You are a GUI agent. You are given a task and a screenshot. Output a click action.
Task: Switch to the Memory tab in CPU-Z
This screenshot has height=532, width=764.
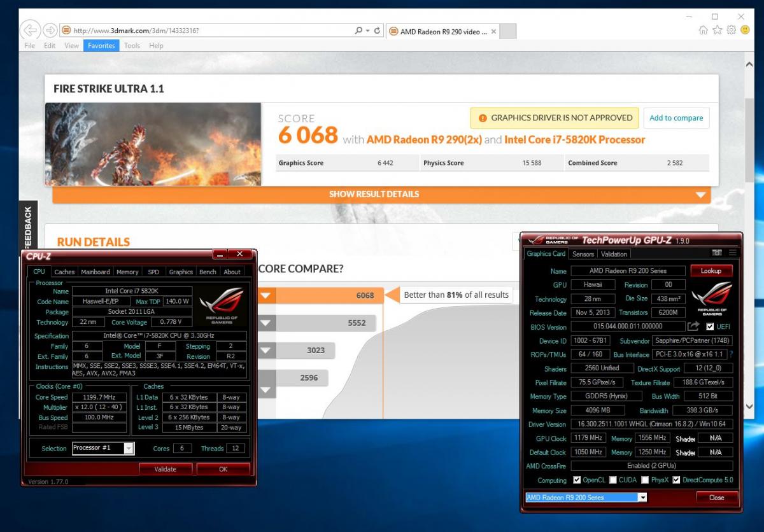[127, 272]
